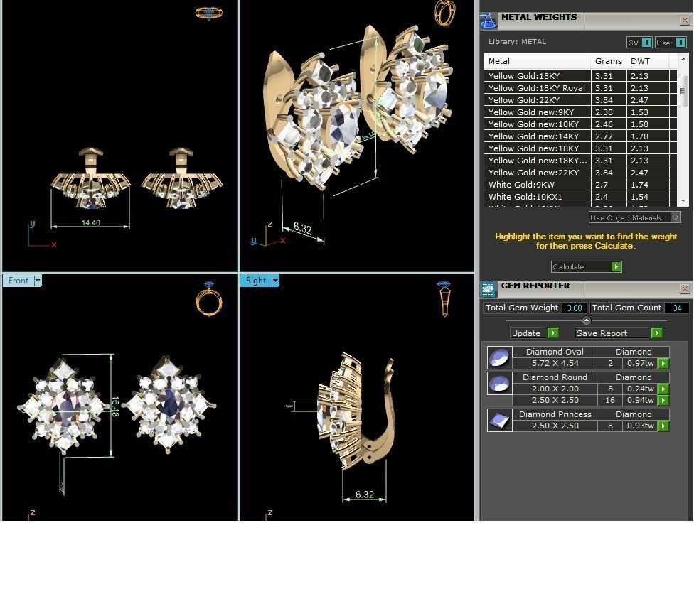This screenshot has width=694, height=616.
Task: Click the DWT column header
Action: click(648, 61)
